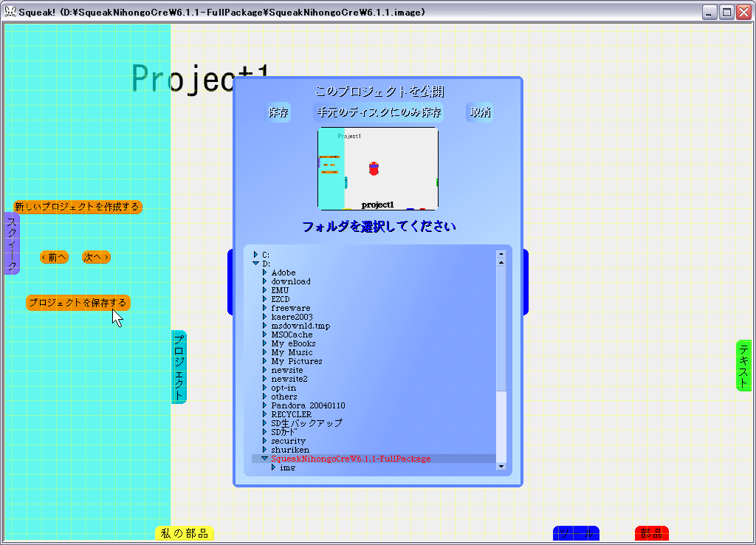
Task: Select the My Pictures folder
Action: pos(296,361)
